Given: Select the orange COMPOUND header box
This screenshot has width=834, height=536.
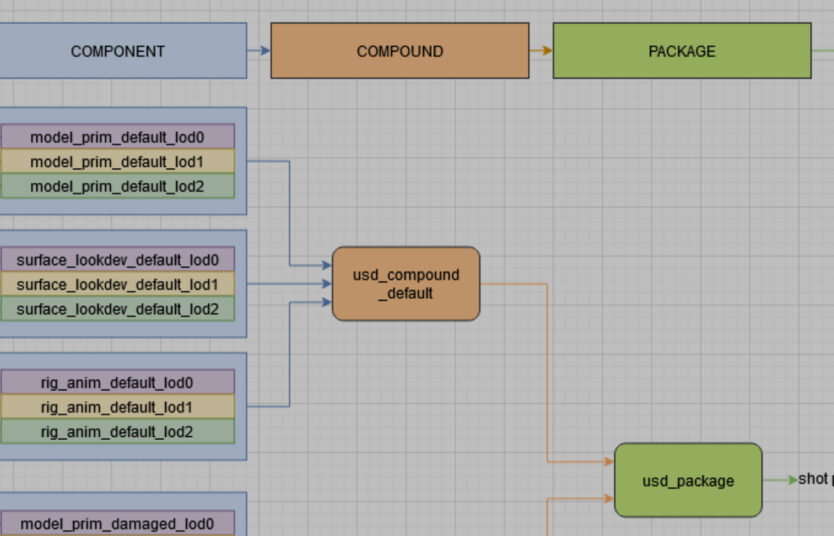Looking at the screenshot, I should click(399, 51).
